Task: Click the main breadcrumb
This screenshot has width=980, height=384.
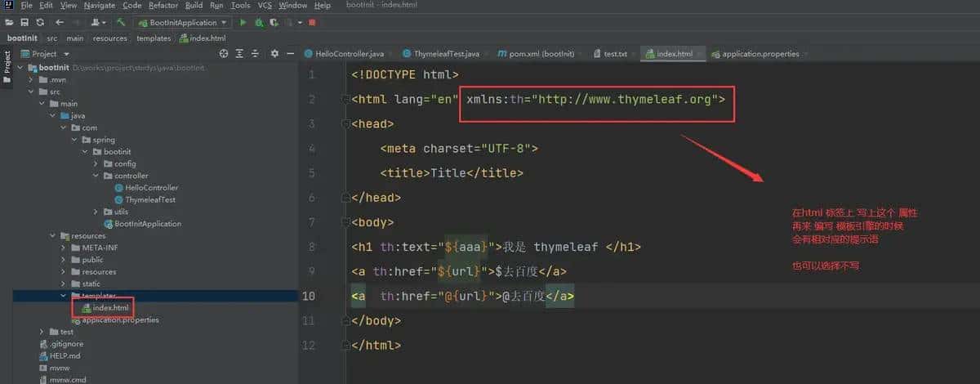Action: [76, 38]
